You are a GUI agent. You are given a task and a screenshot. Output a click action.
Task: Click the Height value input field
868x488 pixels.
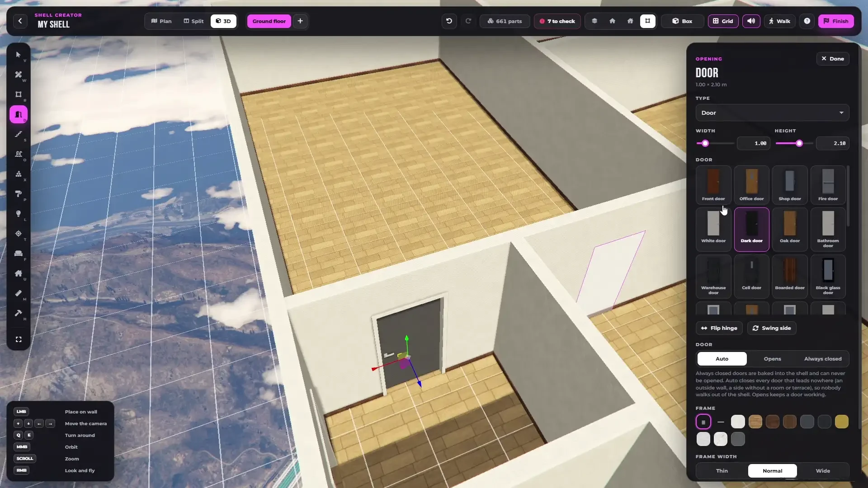[833, 143]
